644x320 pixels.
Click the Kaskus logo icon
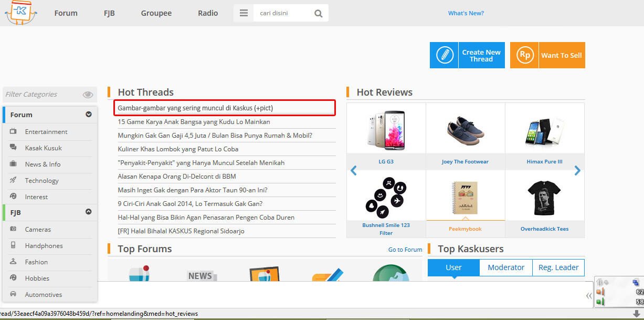click(x=21, y=12)
